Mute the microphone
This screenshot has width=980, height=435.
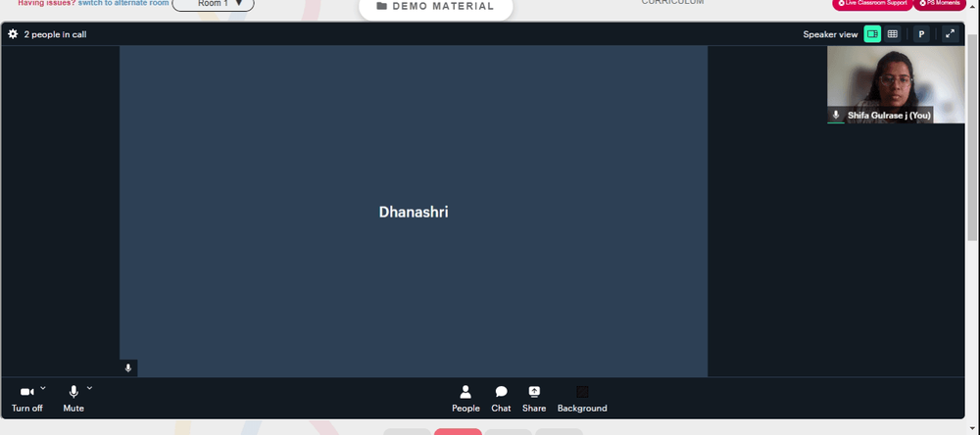tap(73, 398)
